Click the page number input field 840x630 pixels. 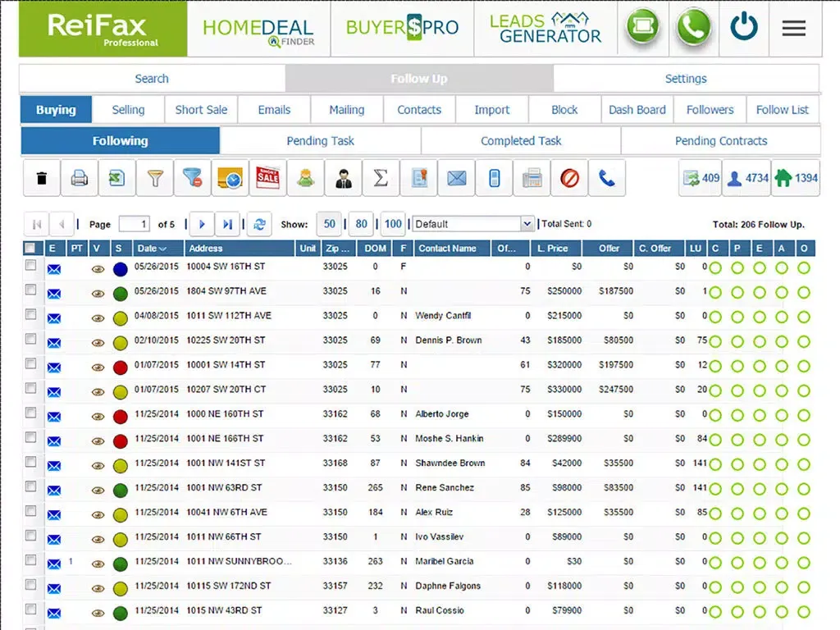click(135, 224)
